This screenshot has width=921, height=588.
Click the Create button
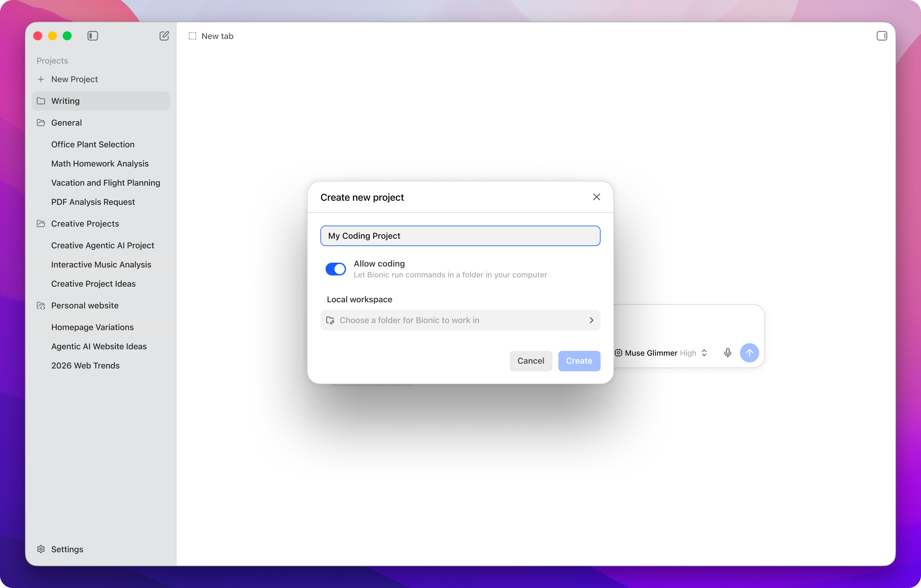coord(579,361)
